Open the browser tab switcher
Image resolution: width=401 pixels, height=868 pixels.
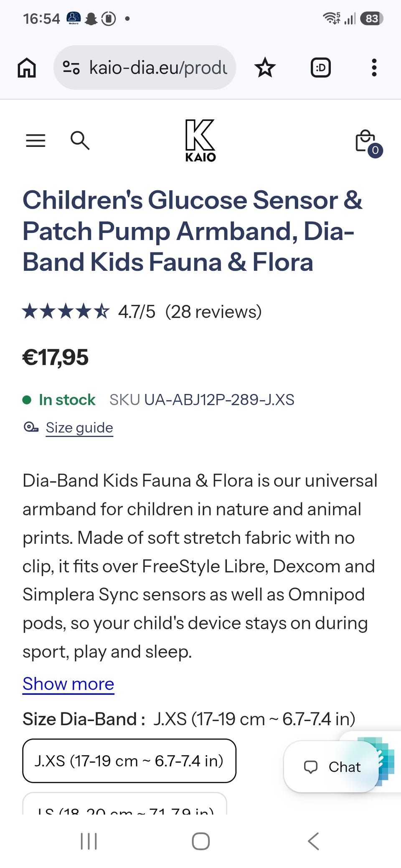coord(320,68)
